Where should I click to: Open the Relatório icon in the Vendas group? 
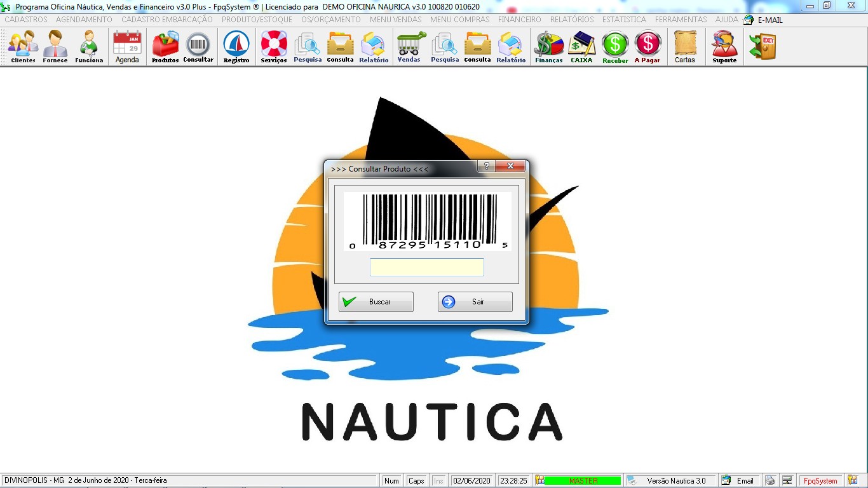[511, 47]
